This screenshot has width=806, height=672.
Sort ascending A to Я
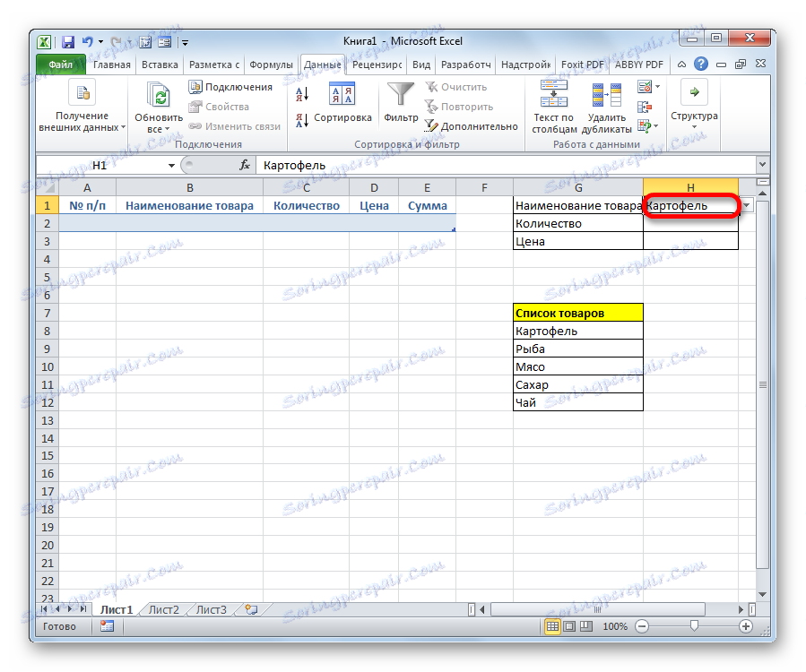point(302,94)
